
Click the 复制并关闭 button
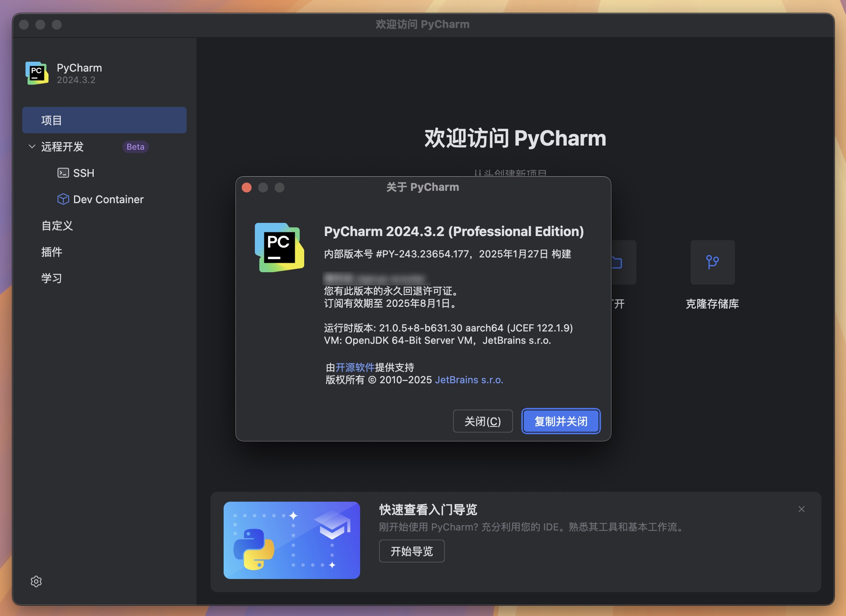[561, 421]
